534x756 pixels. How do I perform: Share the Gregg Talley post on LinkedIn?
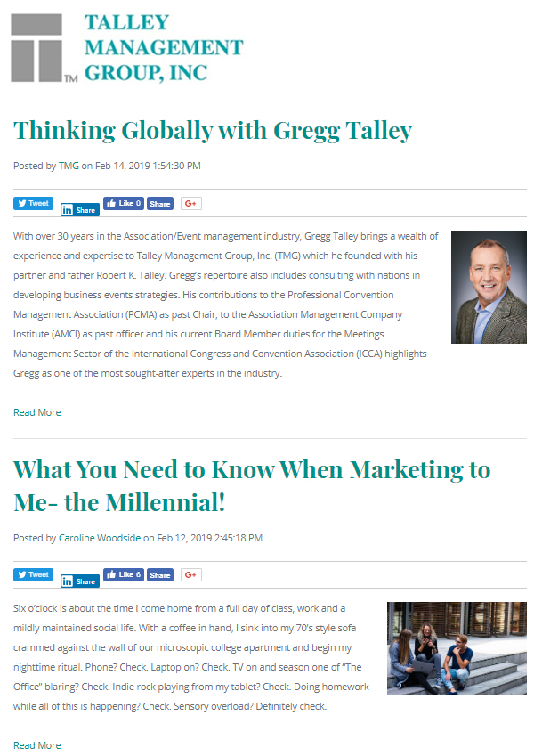pos(79,210)
